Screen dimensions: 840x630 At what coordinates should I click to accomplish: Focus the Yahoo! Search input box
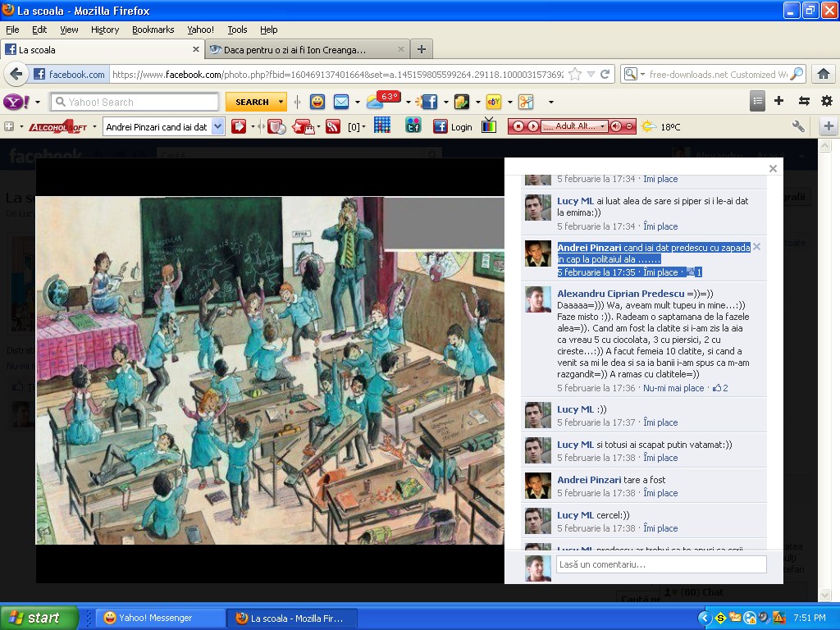[135, 102]
